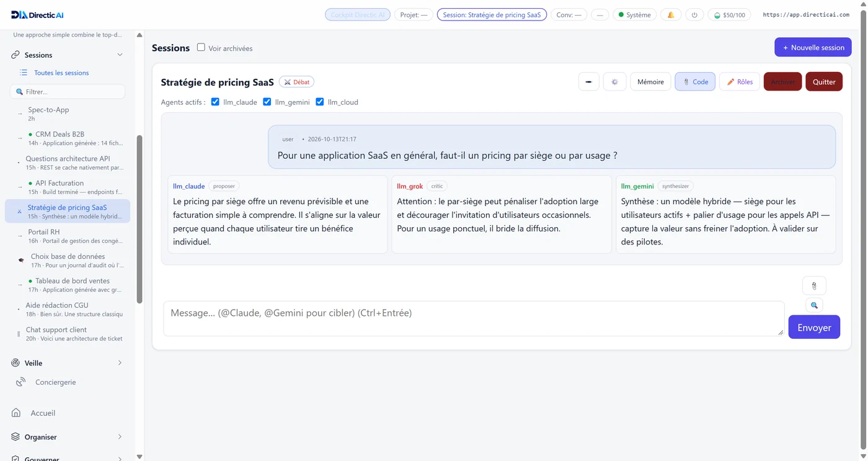Click the $50/100 budget indicator

click(729, 15)
